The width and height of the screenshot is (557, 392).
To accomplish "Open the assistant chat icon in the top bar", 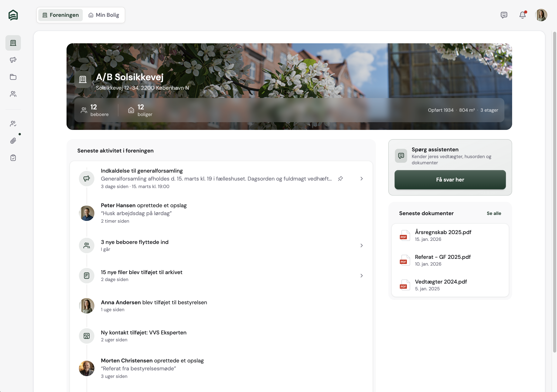I will 504,15.
